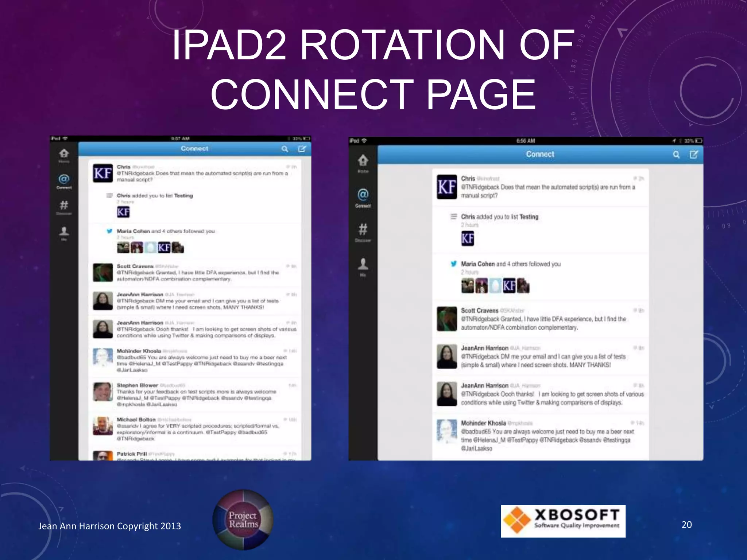The height and width of the screenshot is (560, 747).
Task: Tap KF follower avatar in landscape followers row
Action: click(509, 286)
